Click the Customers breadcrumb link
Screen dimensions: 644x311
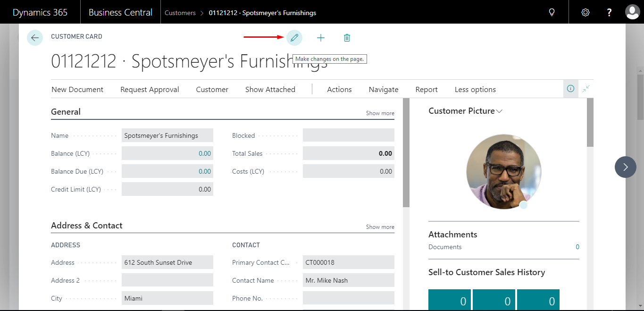(180, 13)
